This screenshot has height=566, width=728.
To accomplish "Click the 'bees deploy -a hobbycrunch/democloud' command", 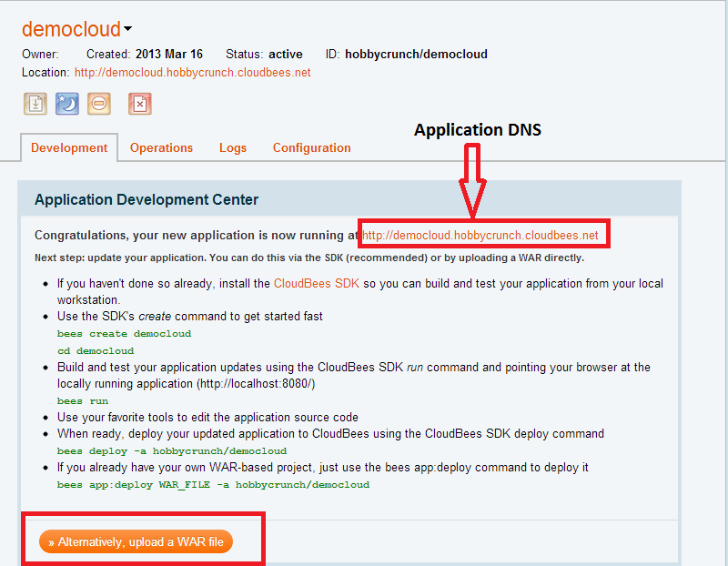I will [172, 451].
